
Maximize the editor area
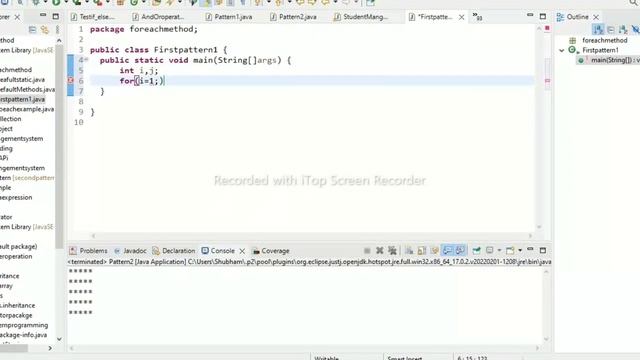543,16
